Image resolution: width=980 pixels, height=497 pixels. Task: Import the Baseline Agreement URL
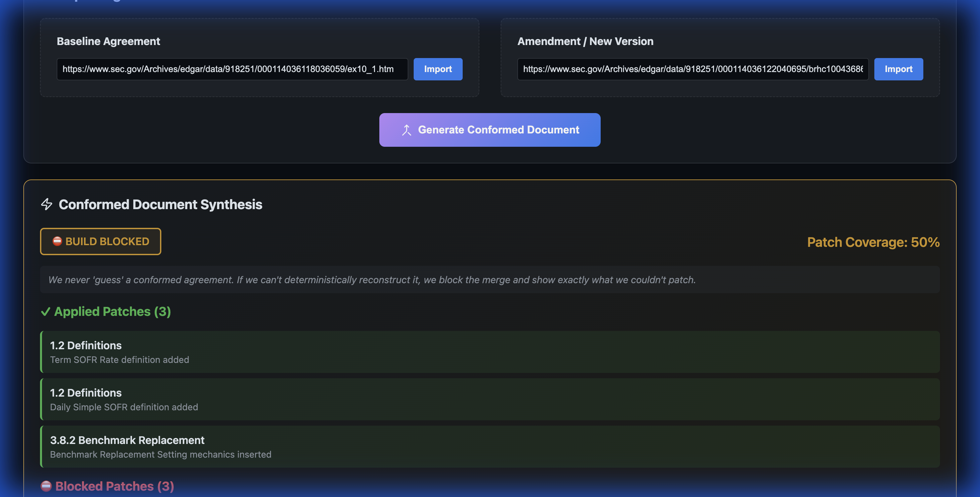[437, 69]
